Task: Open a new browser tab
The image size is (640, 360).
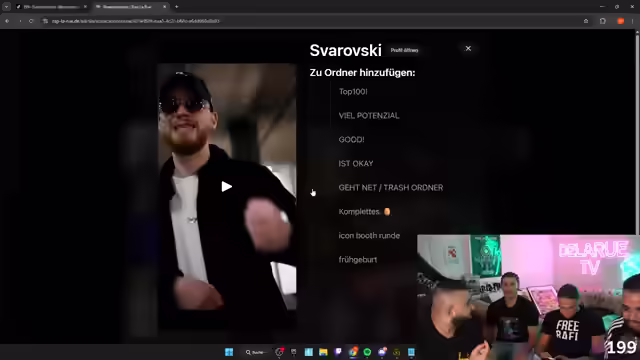Action: coord(176,7)
